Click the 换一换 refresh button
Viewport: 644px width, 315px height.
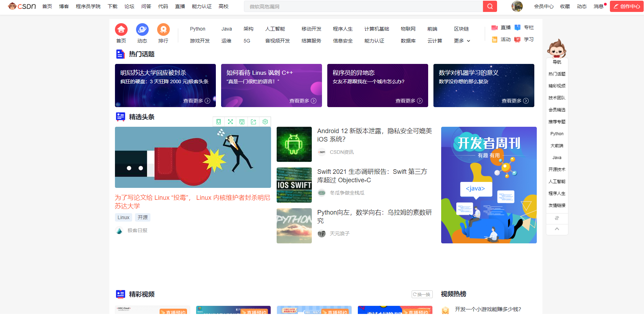click(422, 294)
